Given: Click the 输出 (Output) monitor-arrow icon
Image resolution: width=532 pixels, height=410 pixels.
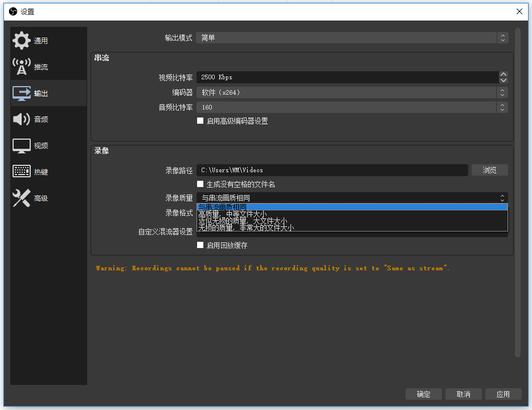Looking at the screenshot, I should point(22,93).
